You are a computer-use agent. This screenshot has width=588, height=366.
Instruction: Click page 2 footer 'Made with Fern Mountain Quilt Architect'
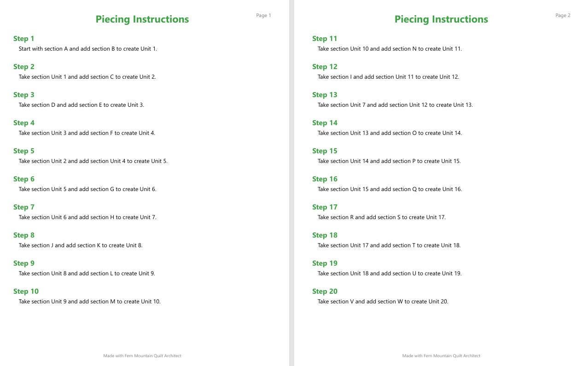click(x=441, y=356)
